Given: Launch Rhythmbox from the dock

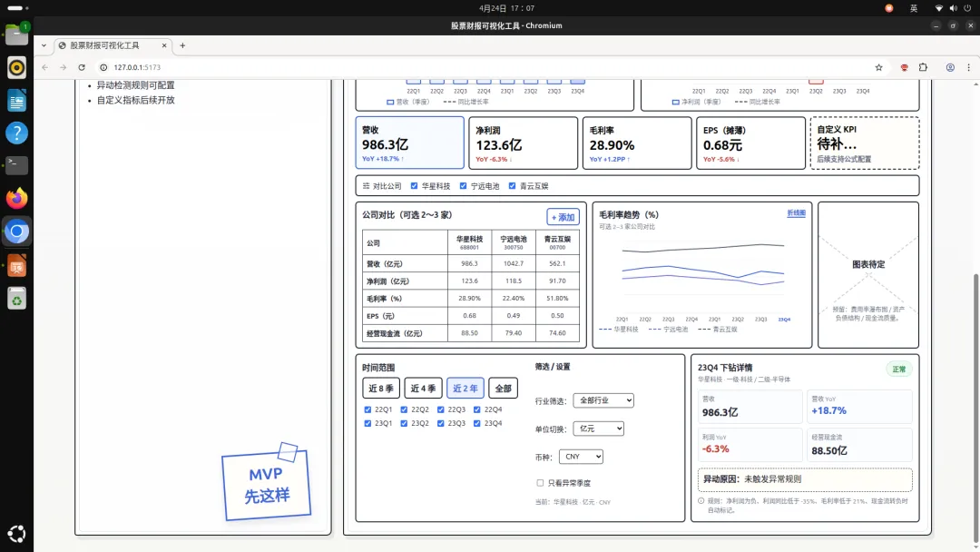Looking at the screenshot, I should (17, 67).
